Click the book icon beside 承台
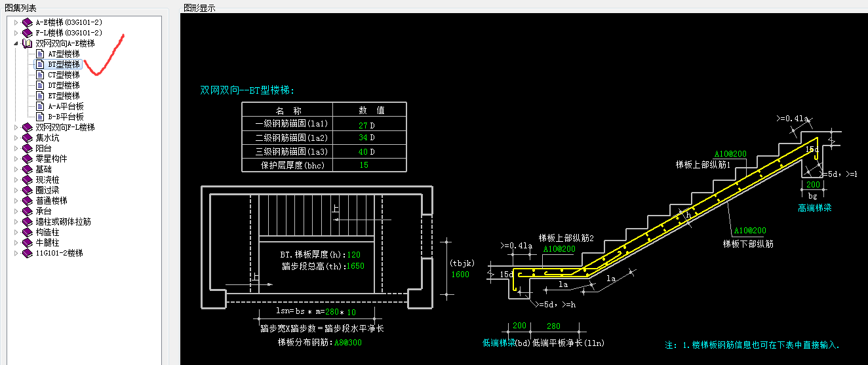 coord(28,211)
